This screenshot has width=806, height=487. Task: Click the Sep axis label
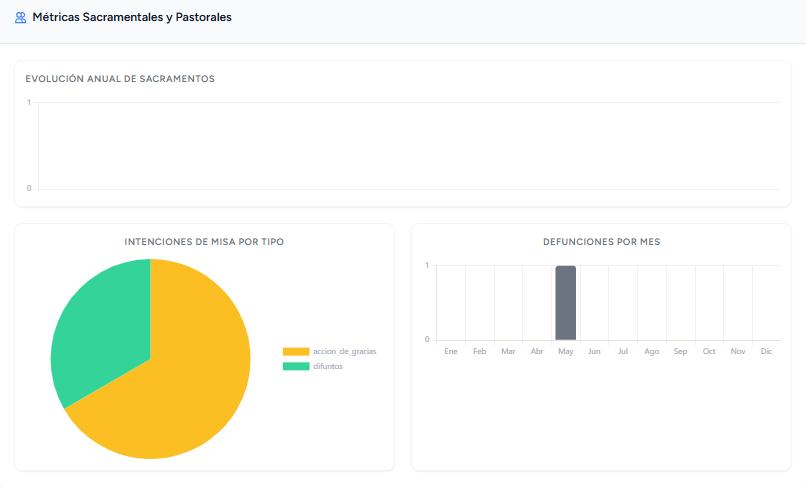[x=681, y=351]
